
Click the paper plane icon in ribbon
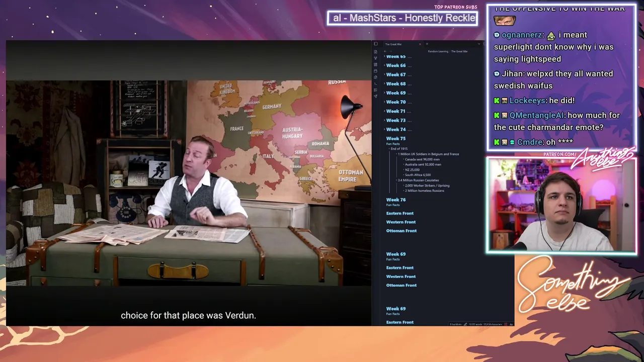tap(375, 96)
